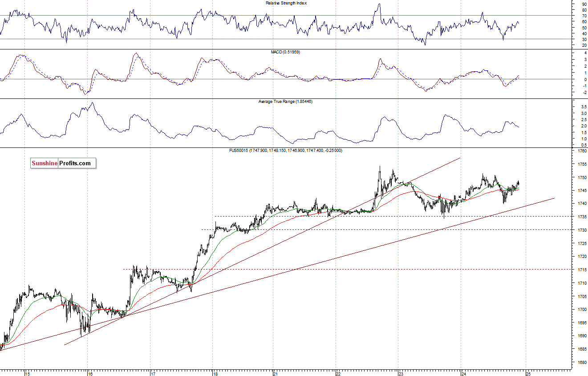588x376 pixels.
Task: Click the 50 label on RSI axis
Action: [x=584, y=28]
